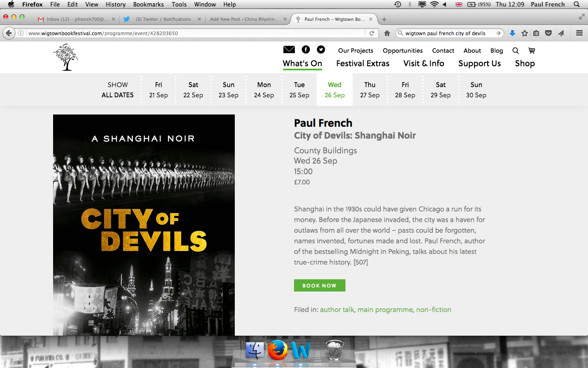This screenshot has width=588, height=368.
Task: Click the Wigtown Book Festival tree logo
Action: pyautogui.click(x=65, y=57)
